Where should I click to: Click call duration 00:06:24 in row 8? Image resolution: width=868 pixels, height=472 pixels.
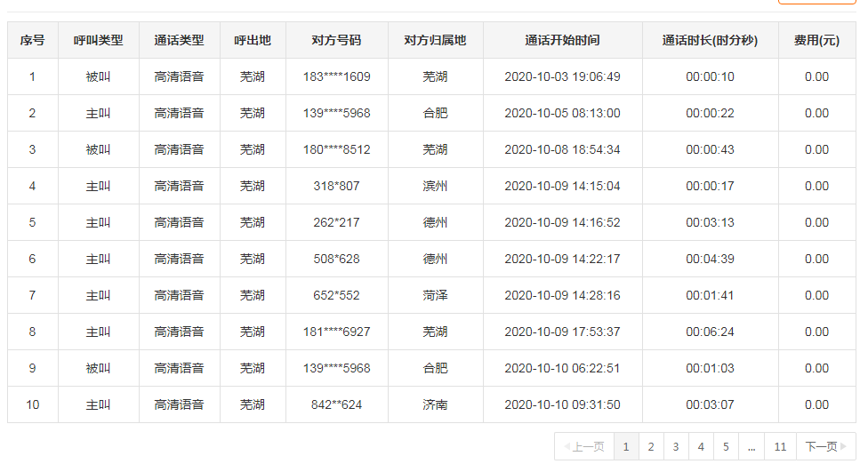[710, 332]
